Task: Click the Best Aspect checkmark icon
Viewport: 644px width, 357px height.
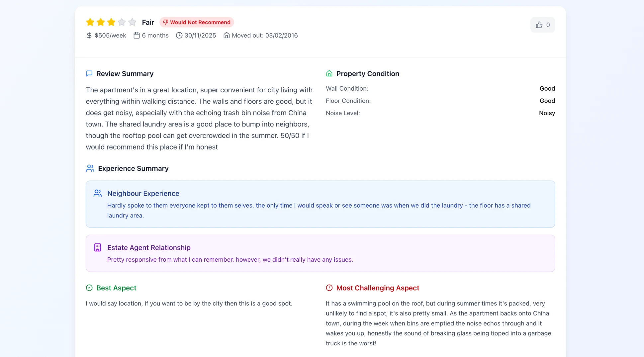Action: point(89,288)
